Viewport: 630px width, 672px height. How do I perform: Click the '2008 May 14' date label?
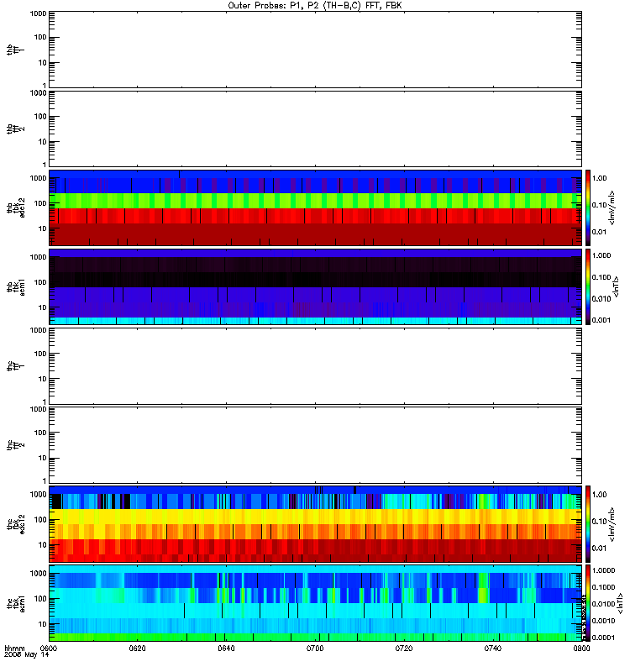point(27,654)
